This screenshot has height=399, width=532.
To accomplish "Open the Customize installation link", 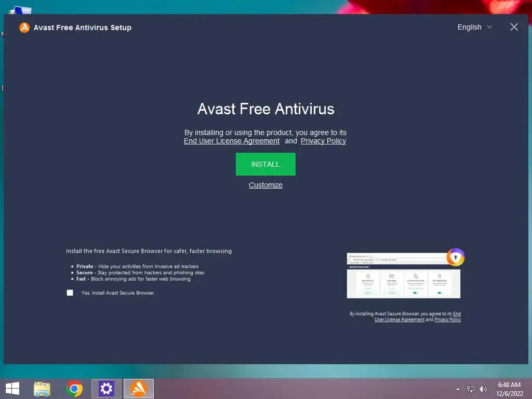I will point(265,185).
